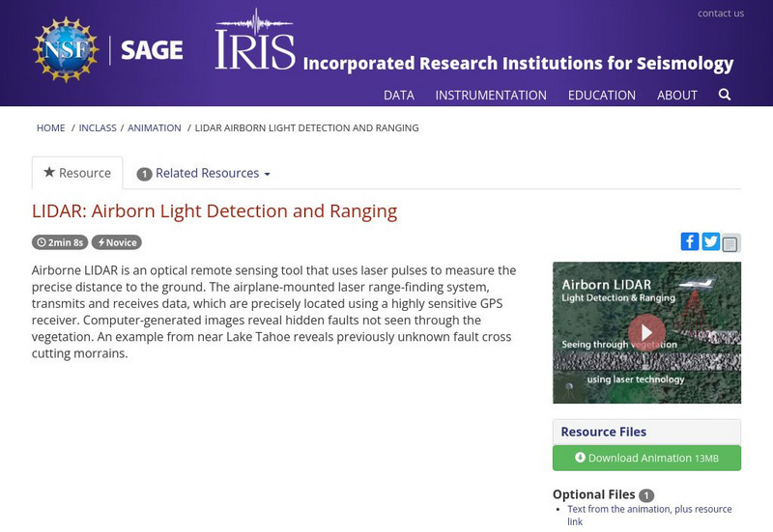Viewport: 773px width, 532px height.
Task: Click the Novice level badge
Action: (117, 242)
